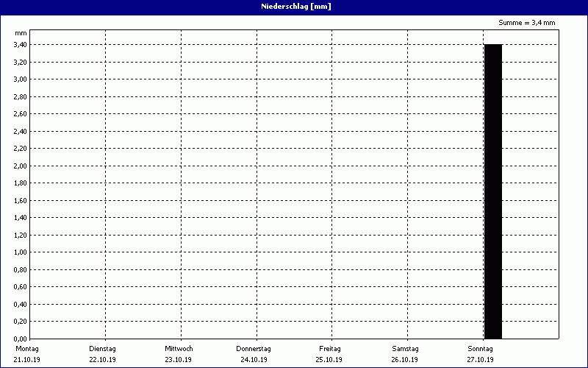
Task: Click the date 22.10.19
Action: 102,360
